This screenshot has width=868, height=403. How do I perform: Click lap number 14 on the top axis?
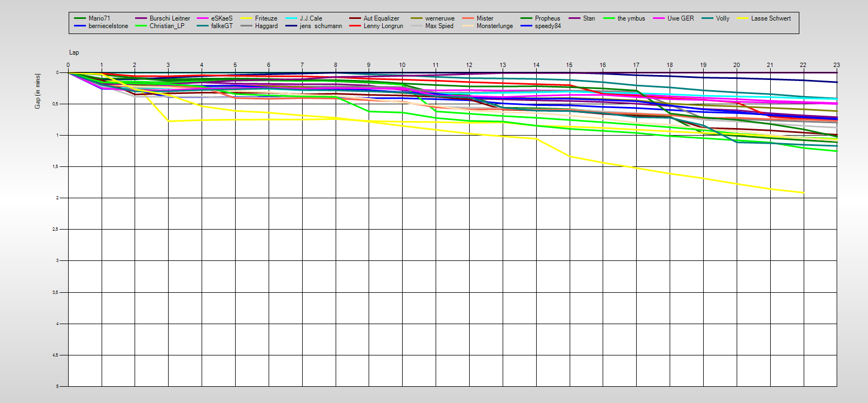point(536,65)
